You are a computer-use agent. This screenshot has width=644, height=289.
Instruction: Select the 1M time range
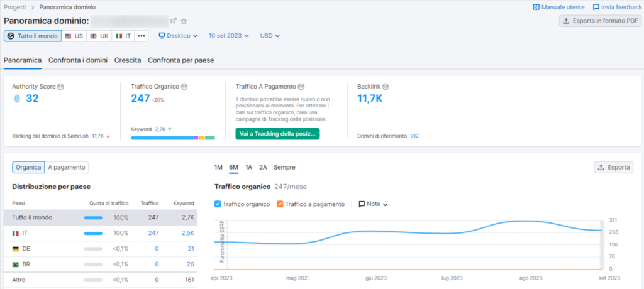[x=218, y=168]
